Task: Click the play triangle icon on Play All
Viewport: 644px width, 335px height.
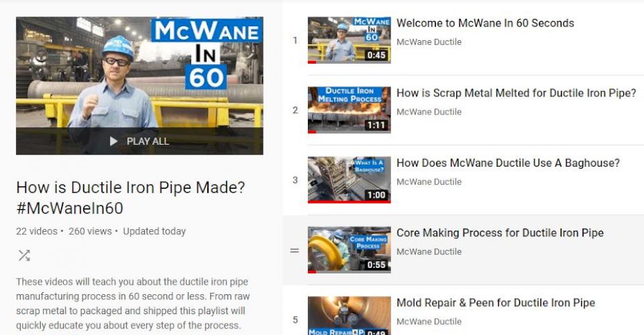Action: 114,141
